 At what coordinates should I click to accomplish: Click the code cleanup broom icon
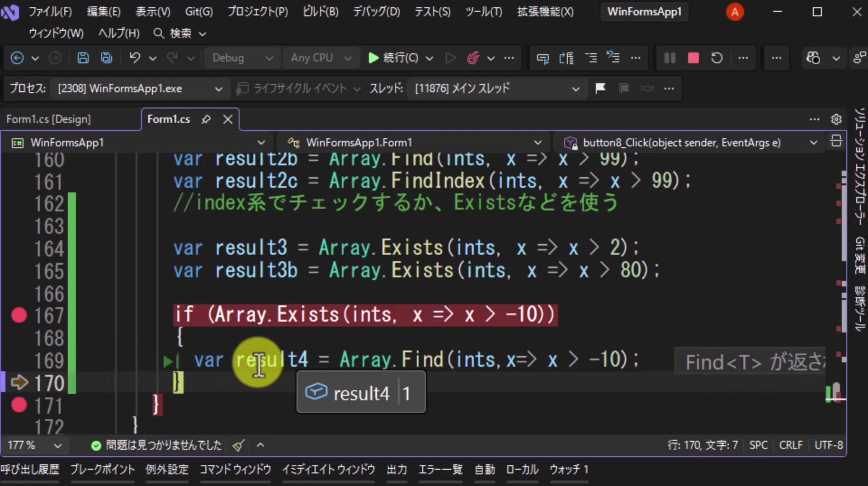click(239, 445)
